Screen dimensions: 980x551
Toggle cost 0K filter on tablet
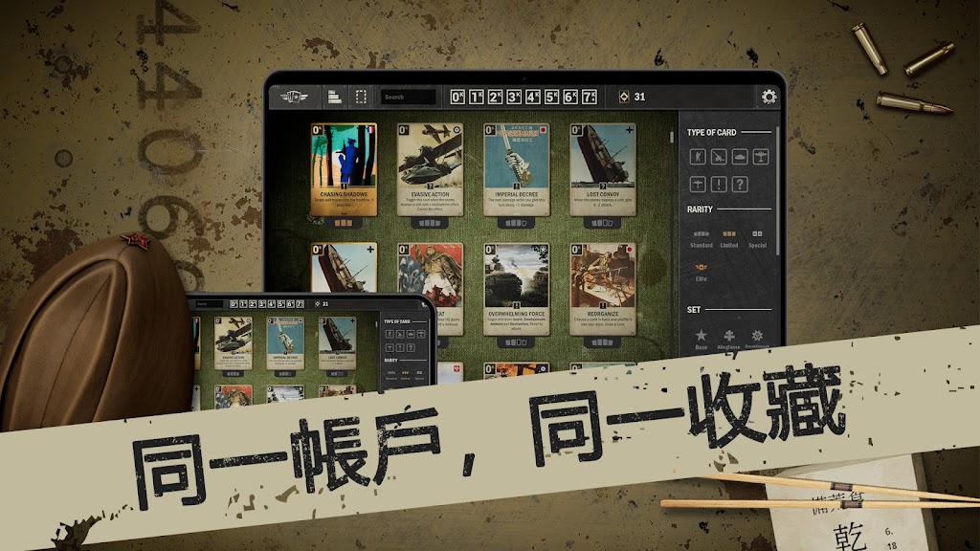[x=457, y=97]
